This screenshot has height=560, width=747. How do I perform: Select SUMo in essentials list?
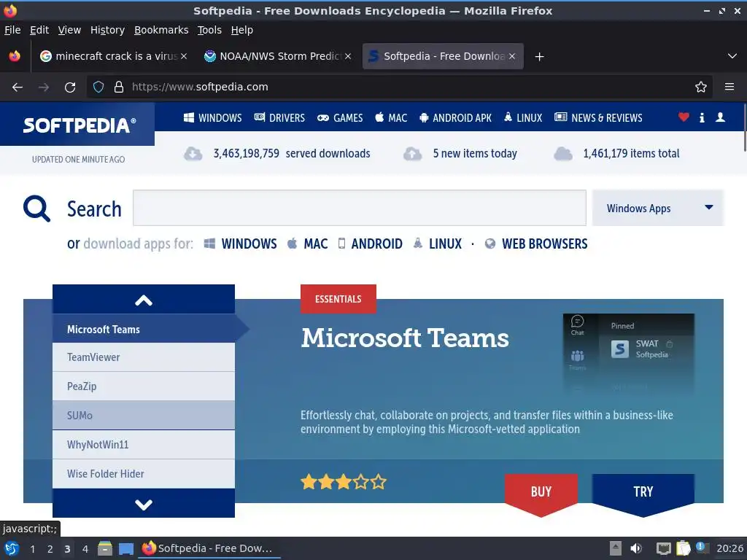(x=144, y=415)
